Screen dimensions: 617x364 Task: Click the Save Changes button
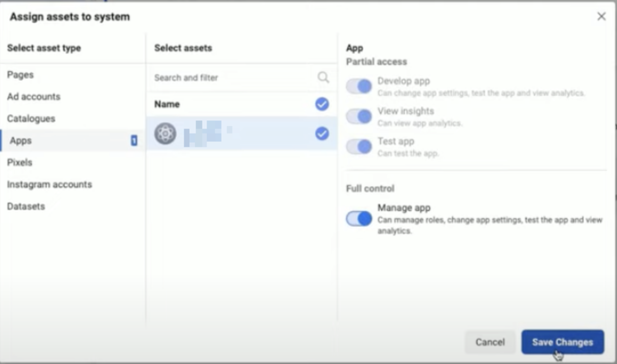562,342
